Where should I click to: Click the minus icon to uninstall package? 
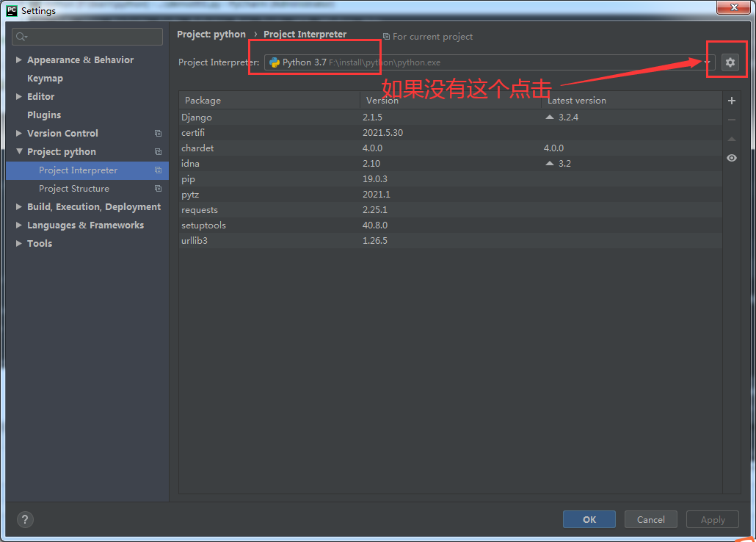(731, 120)
